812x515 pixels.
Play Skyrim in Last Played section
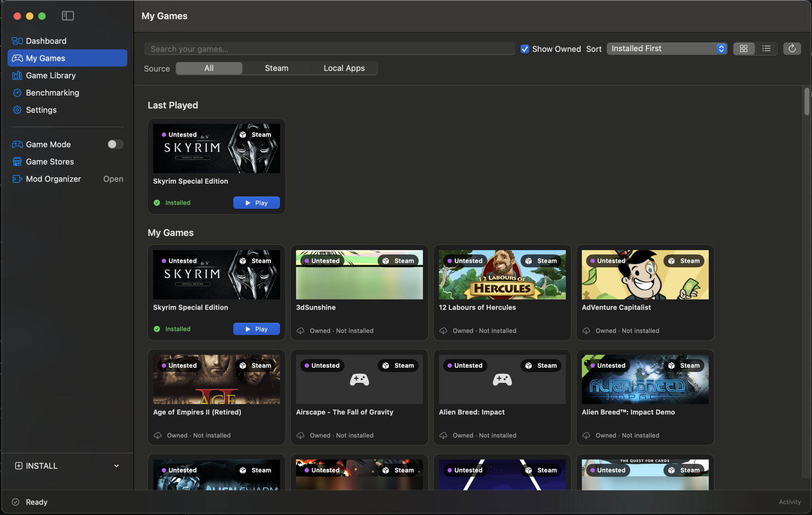click(x=256, y=202)
